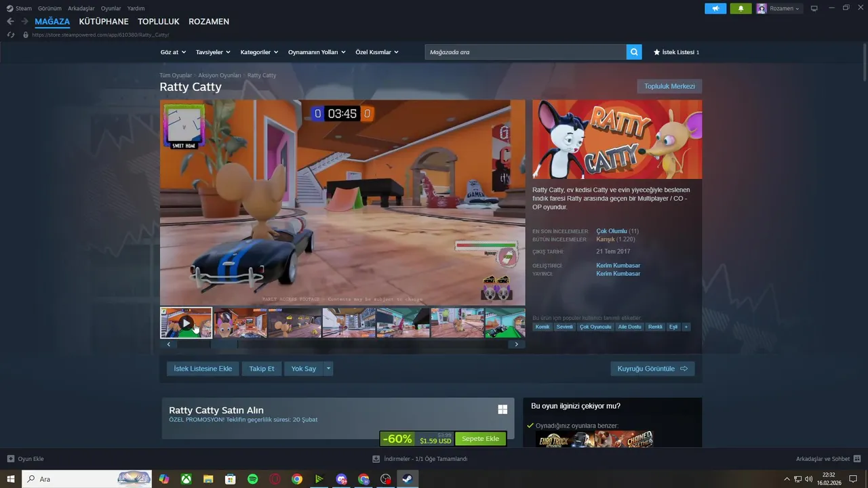Click the Renkli tag
The height and width of the screenshot is (488, 868).
(x=655, y=327)
